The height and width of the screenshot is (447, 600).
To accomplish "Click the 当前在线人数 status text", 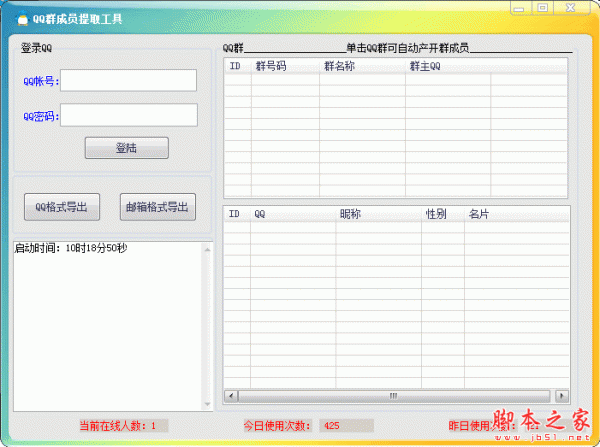I will [117, 426].
